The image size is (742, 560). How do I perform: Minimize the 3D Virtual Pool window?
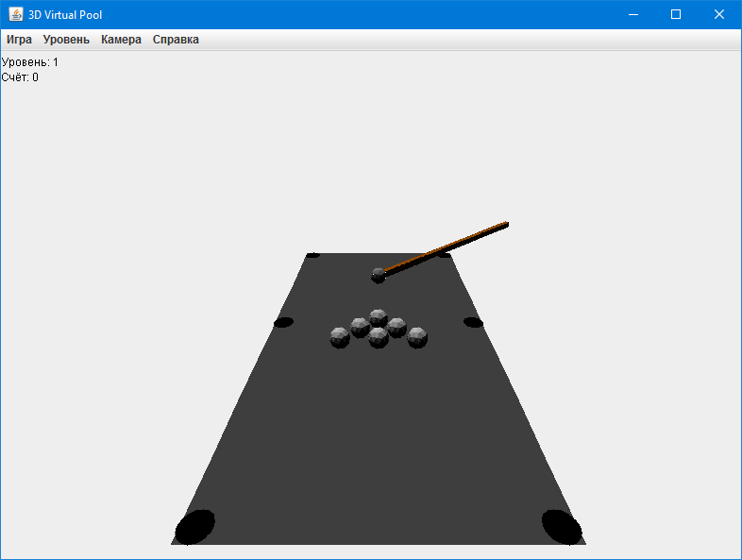633,15
